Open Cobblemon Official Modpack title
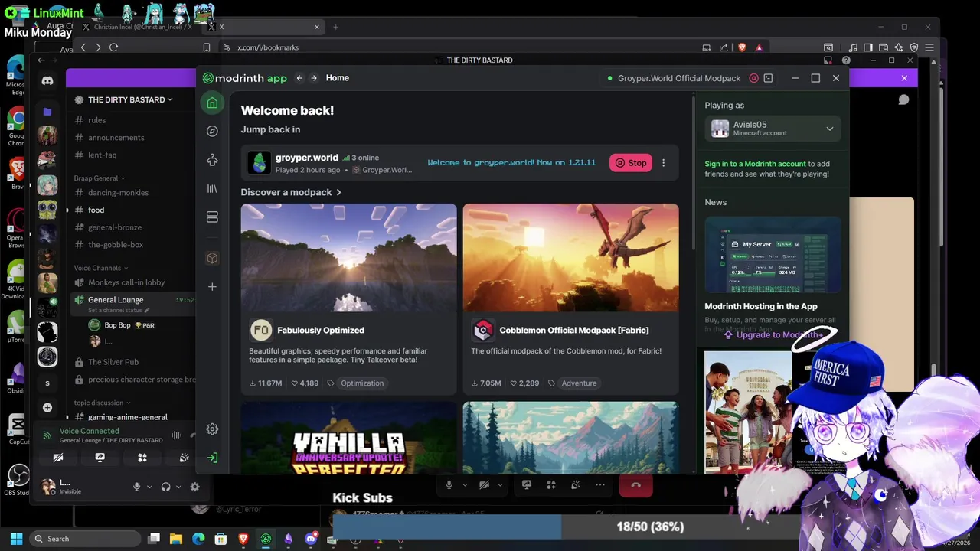 point(574,331)
